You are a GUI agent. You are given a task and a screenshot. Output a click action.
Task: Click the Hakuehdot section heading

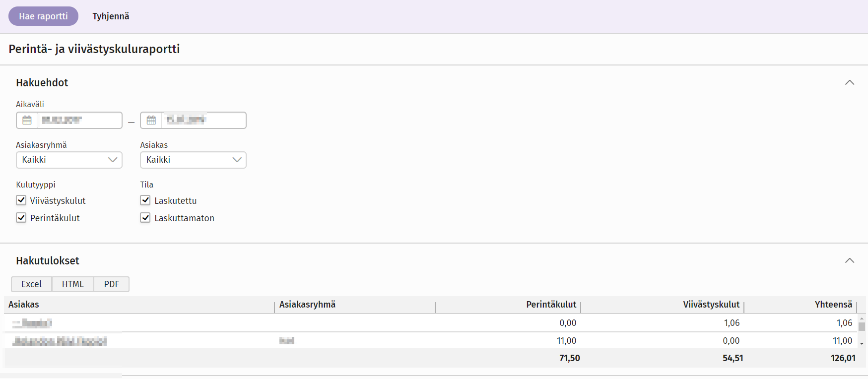(x=42, y=82)
